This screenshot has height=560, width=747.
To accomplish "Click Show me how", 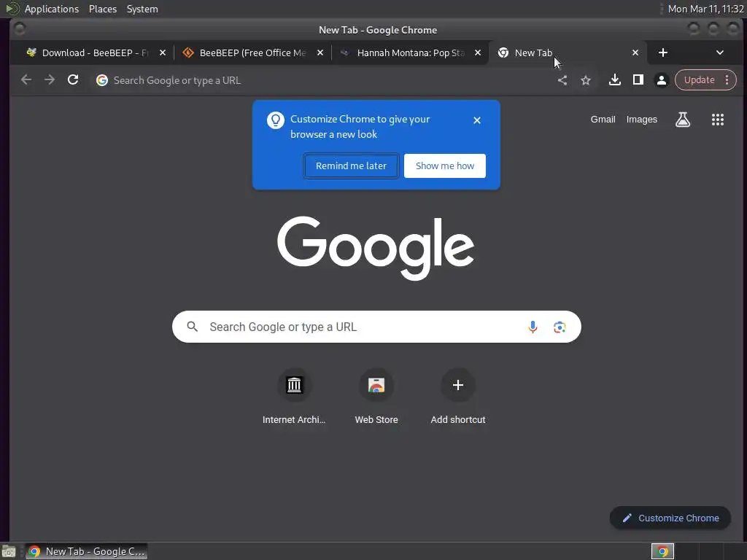I will (445, 166).
